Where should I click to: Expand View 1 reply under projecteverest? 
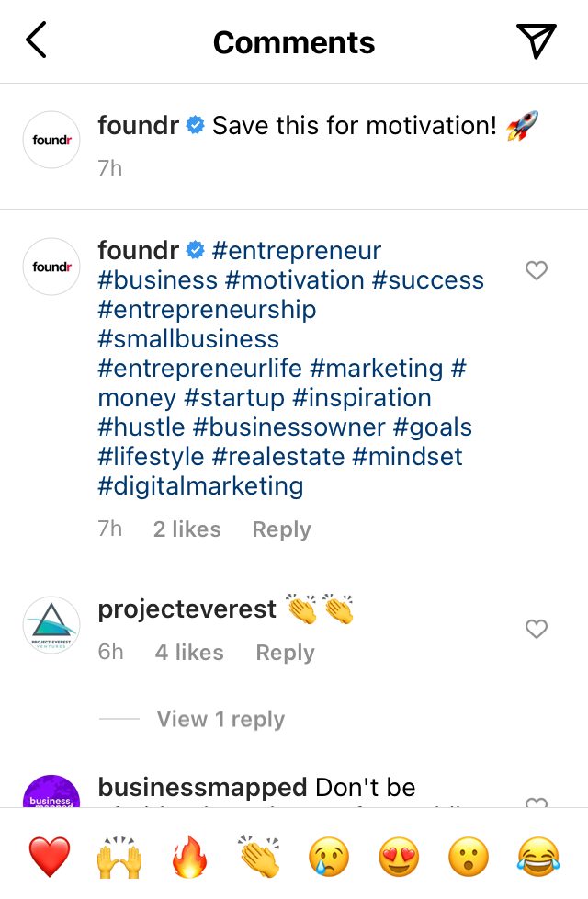[220, 719]
